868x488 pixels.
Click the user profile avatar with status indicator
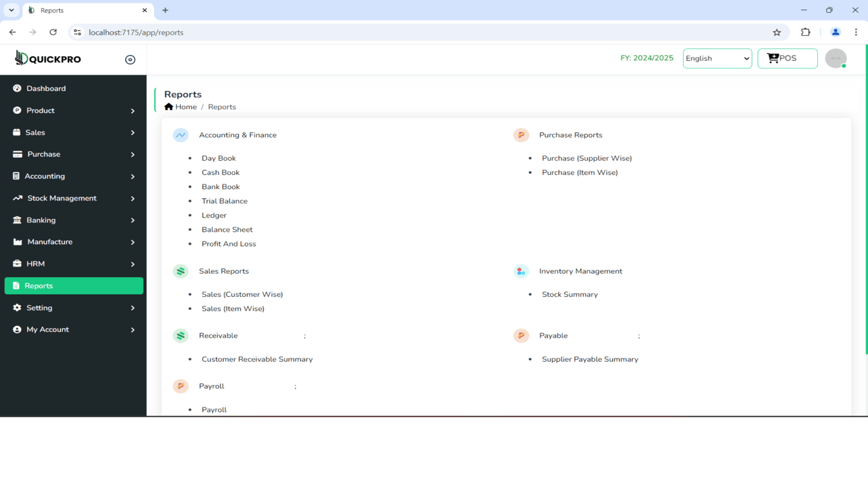point(835,58)
